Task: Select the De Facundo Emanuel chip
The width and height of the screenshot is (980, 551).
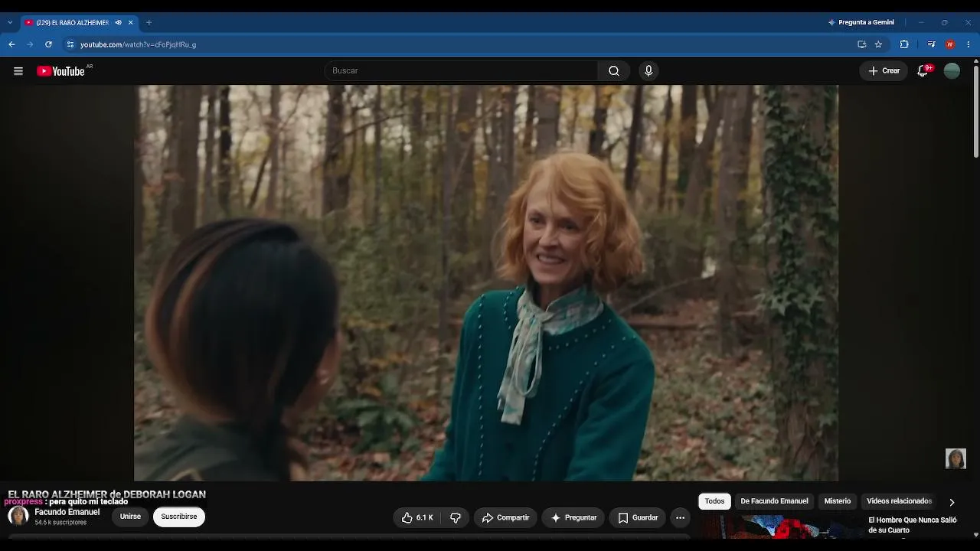Action: click(774, 501)
